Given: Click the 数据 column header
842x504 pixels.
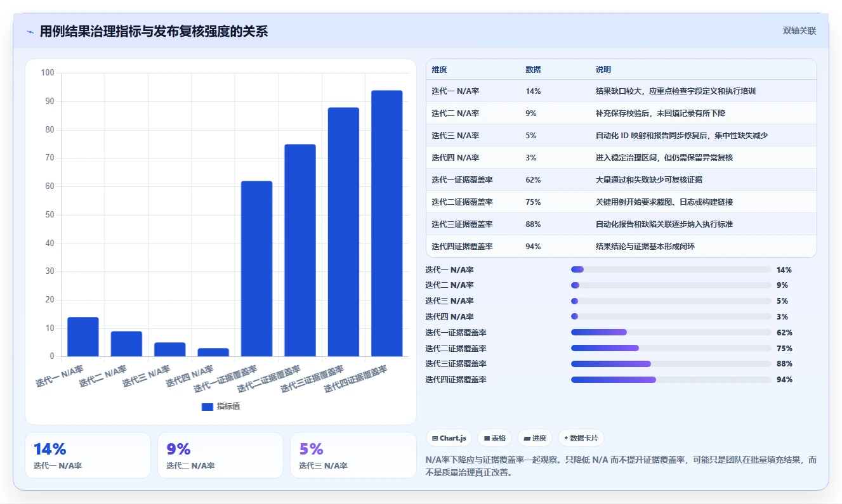Looking at the screenshot, I should (533, 70).
